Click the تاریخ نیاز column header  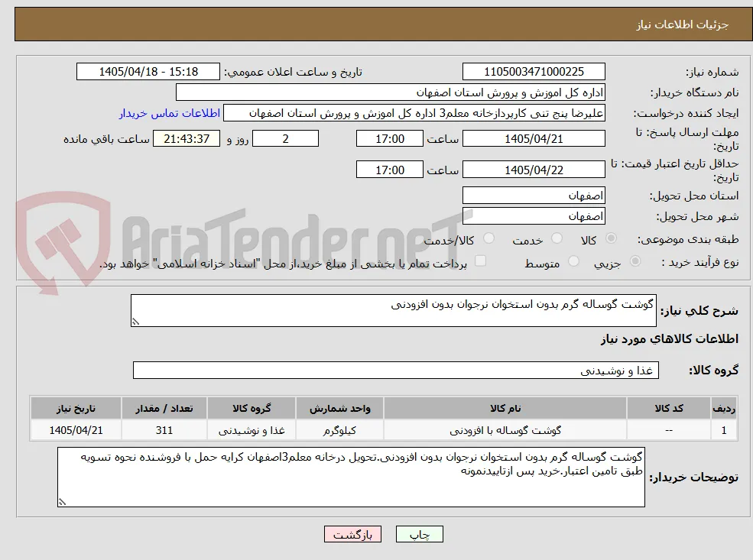click(x=76, y=409)
